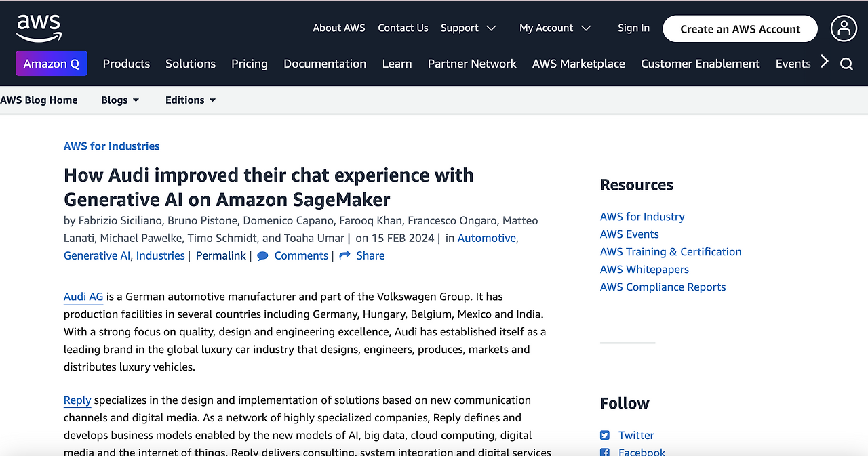Open the Twitter icon under Follow
Screen dimensions: 868x456
pyautogui.click(x=605, y=435)
